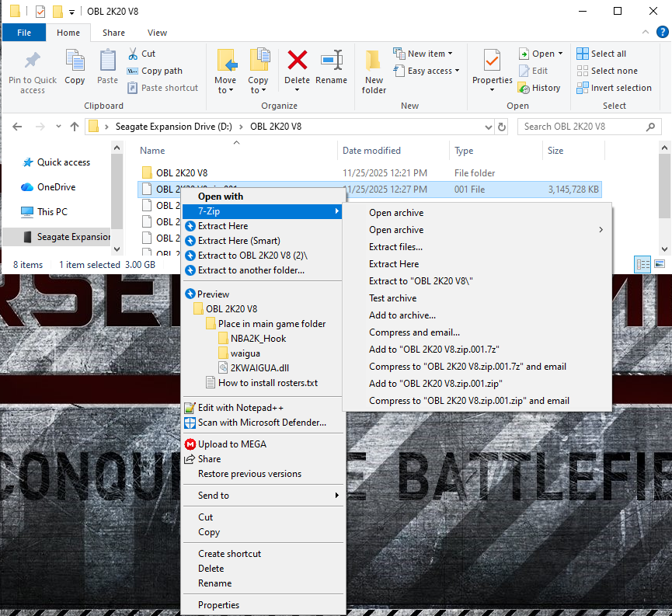Create a New folder from ribbon

pyautogui.click(x=374, y=71)
